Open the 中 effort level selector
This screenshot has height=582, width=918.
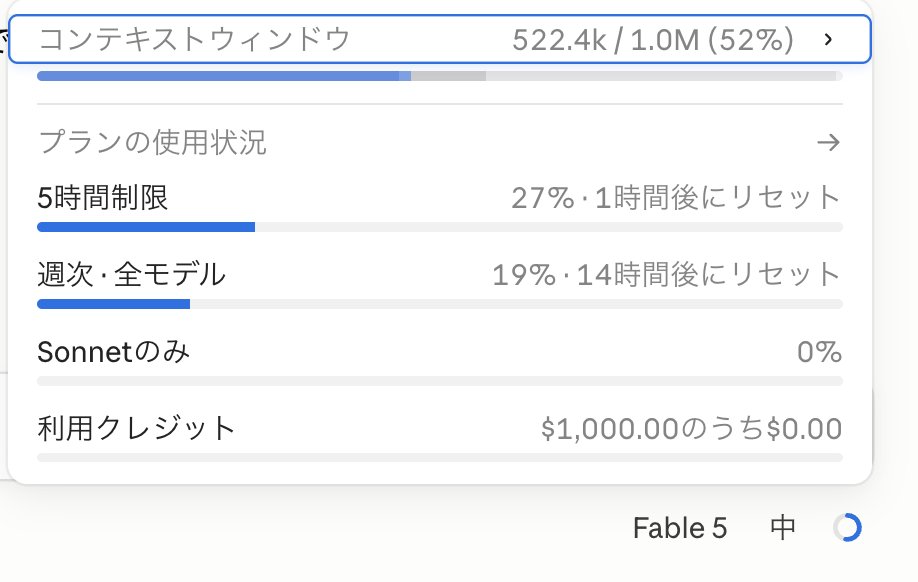coord(783,528)
